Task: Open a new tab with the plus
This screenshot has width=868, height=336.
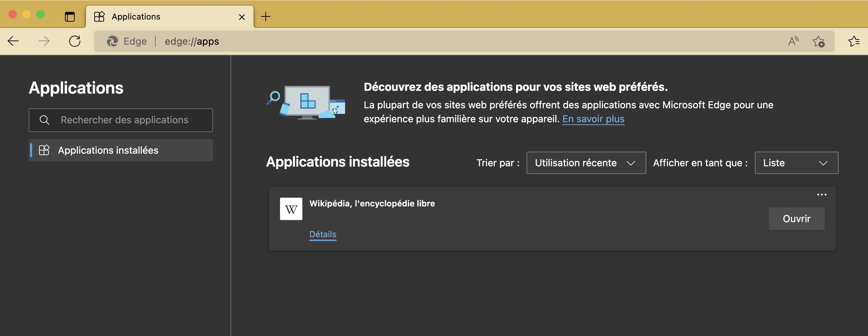Action: pyautogui.click(x=266, y=16)
